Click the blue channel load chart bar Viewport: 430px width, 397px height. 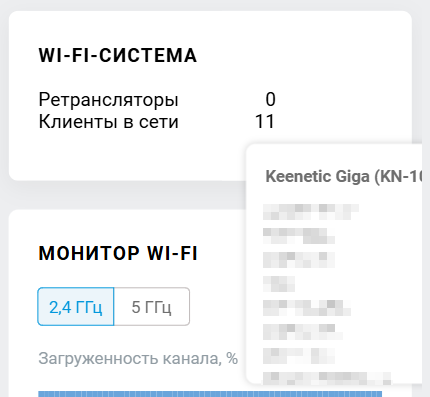[x=210, y=394]
